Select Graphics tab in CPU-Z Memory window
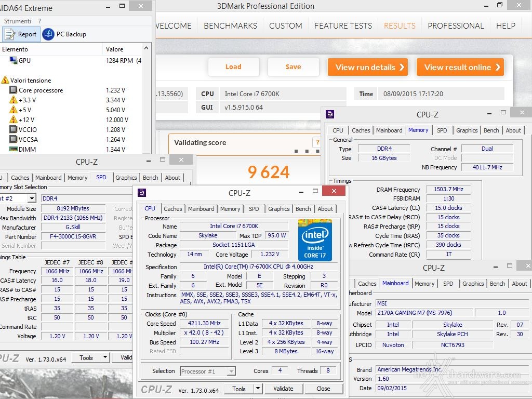 [x=467, y=130]
